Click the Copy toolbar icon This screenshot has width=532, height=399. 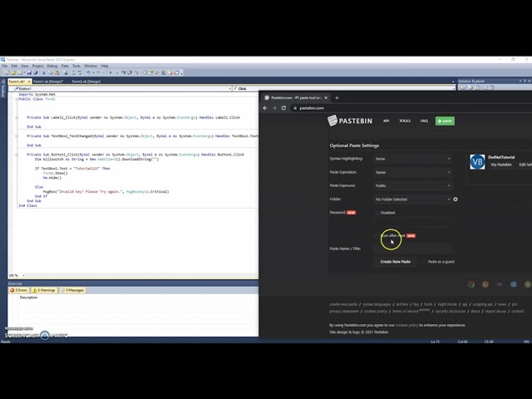50,72
